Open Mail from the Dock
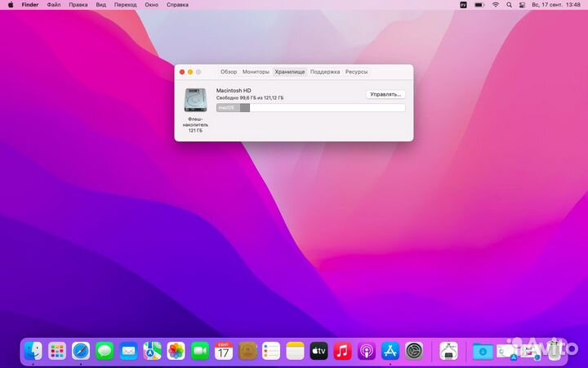This screenshot has width=588, height=368. 129,351
